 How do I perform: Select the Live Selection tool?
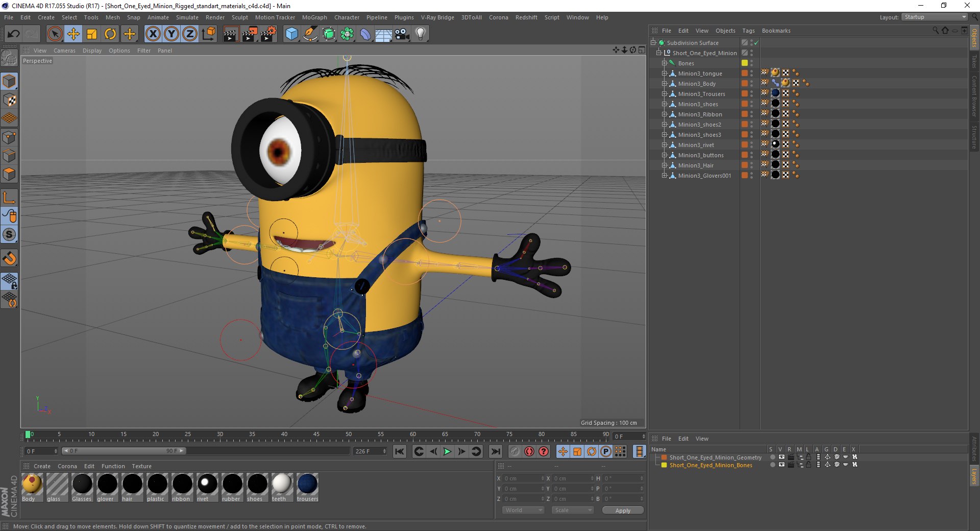[x=55, y=34]
